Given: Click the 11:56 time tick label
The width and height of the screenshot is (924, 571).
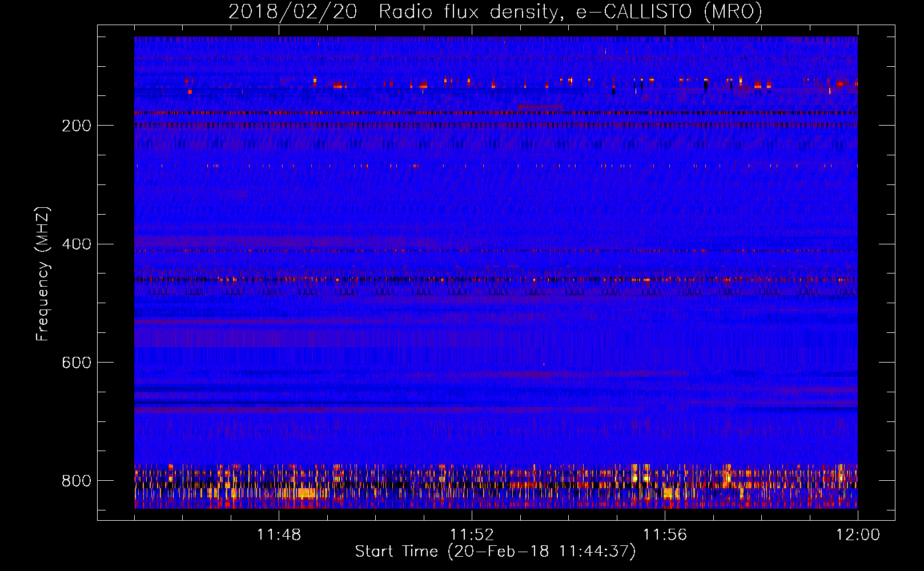Looking at the screenshot, I should pos(665,534).
